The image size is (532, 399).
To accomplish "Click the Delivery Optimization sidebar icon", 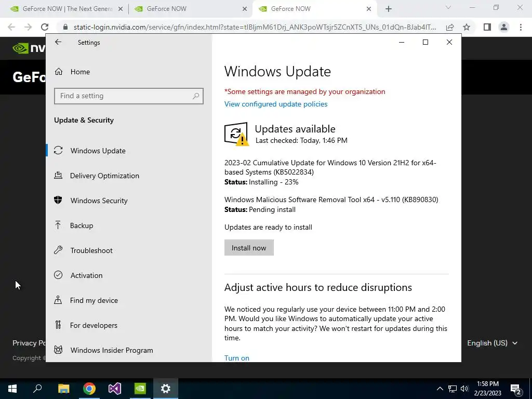I will pyautogui.click(x=58, y=176).
